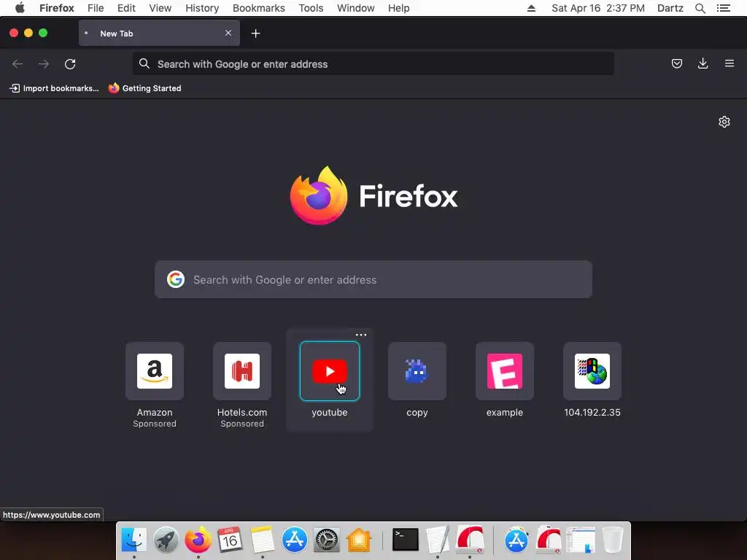Open the Home app from the Dock
Viewport: 747px width, 560px height.
click(x=359, y=540)
